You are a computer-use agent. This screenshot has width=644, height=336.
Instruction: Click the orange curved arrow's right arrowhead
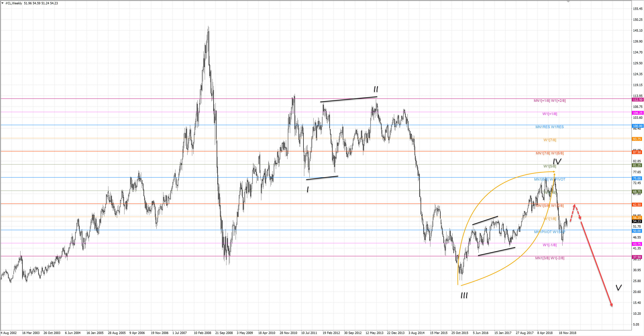click(x=554, y=172)
